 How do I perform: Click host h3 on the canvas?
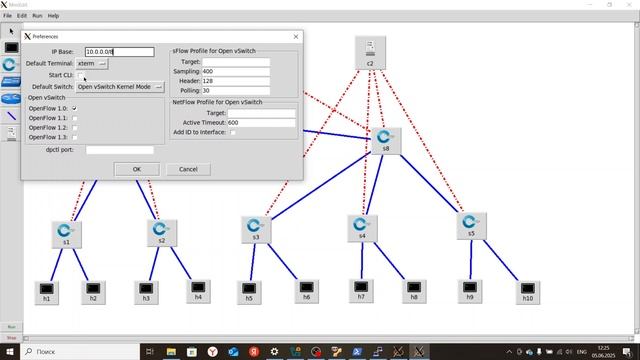146,293
